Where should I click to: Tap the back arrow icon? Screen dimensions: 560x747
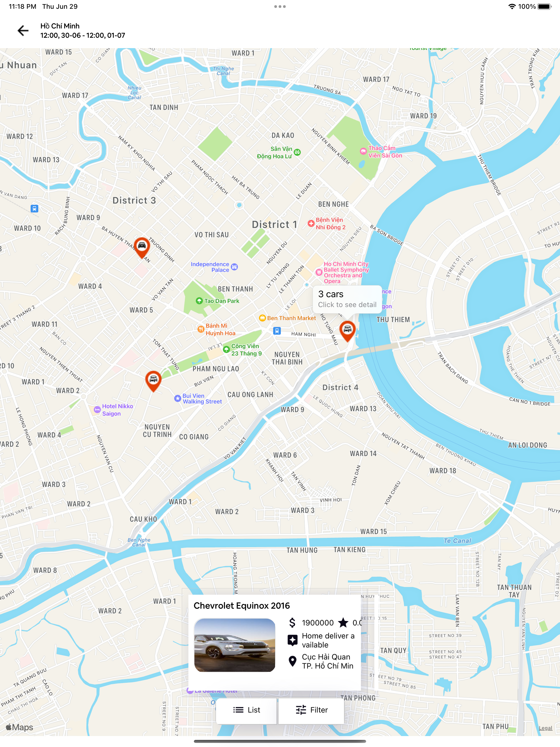[x=23, y=31]
